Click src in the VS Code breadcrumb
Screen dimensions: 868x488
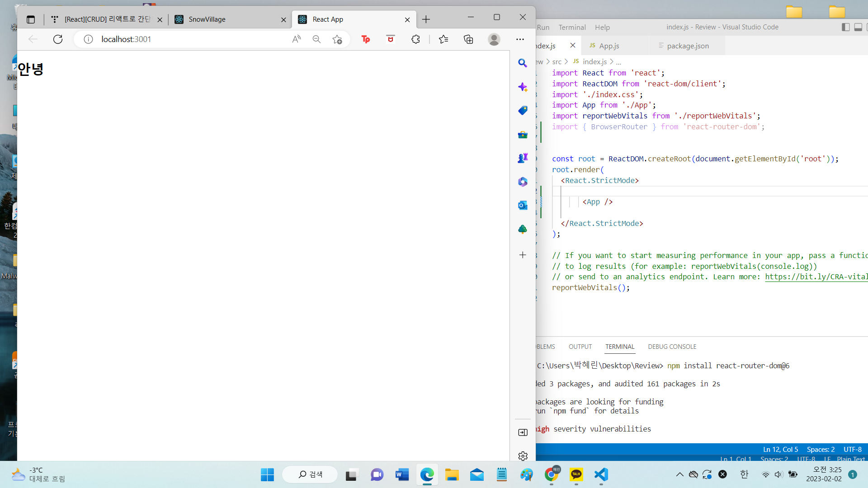(x=557, y=62)
